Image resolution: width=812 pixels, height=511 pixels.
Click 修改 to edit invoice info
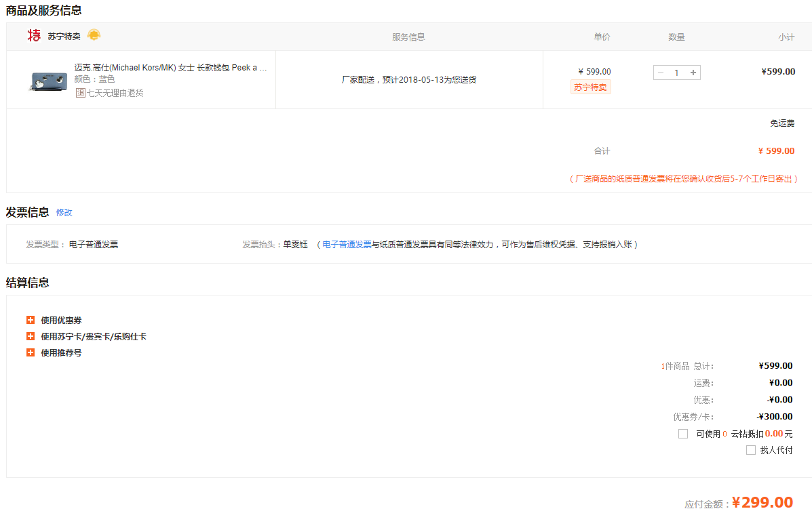click(64, 212)
